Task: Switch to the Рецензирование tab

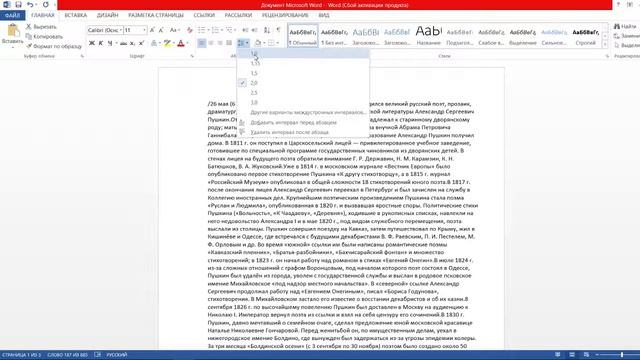Action: [x=285, y=15]
